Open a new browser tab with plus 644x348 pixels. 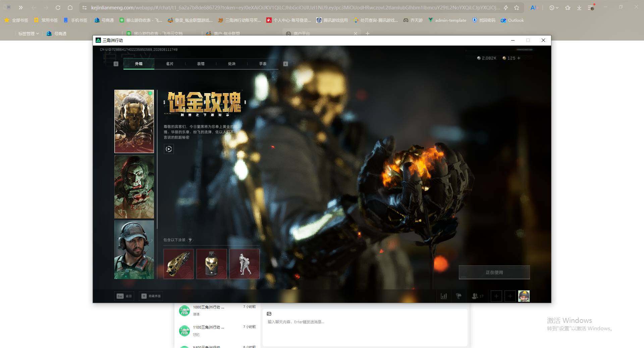click(x=368, y=33)
